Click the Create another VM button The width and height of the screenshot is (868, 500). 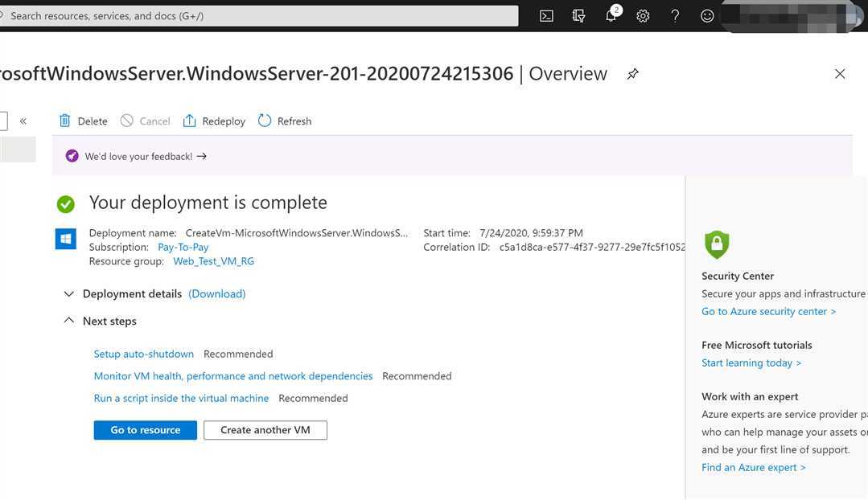tap(265, 430)
